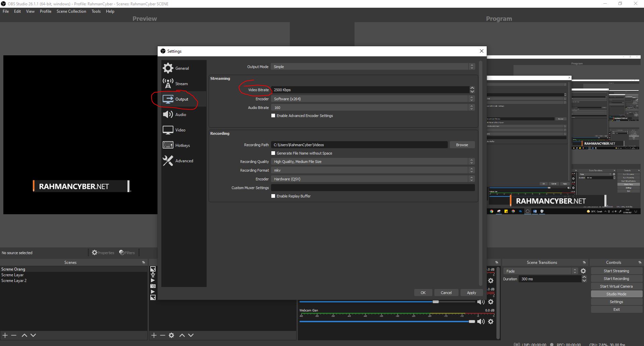This screenshot has width=644, height=346.
Task: Open General settings in the Settings dialog
Action: tap(182, 68)
